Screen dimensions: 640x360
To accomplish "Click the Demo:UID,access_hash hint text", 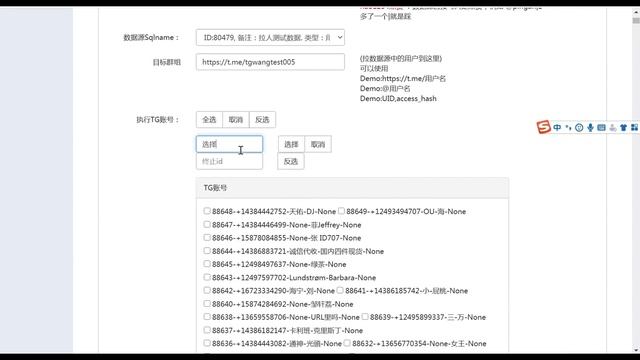I will coord(398,98).
